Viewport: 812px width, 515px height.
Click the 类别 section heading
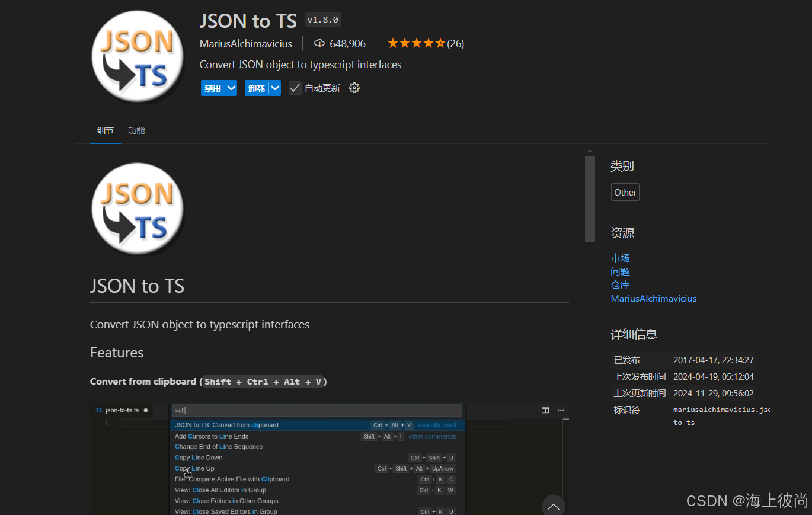coord(622,167)
